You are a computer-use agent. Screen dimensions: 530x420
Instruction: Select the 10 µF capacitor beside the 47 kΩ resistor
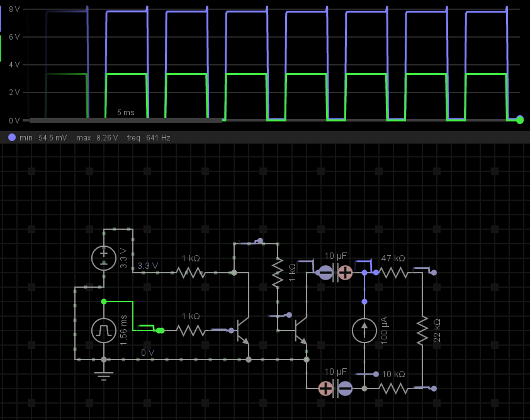pos(335,273)
